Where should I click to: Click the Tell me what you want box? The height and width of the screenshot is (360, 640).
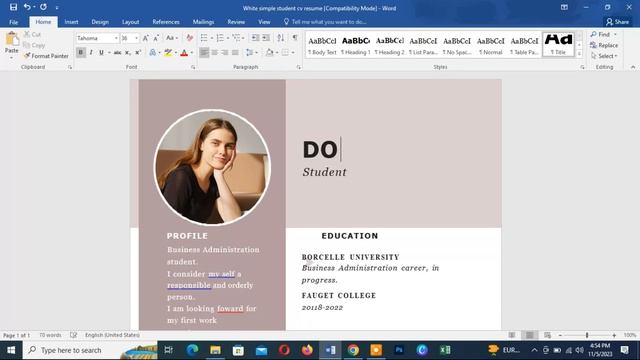coord(325,22)
